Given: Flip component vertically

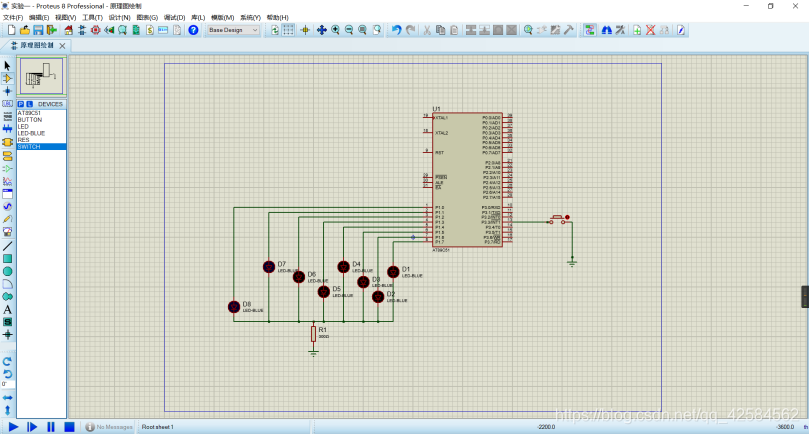Looking at the screenshot, I should 7,410.
